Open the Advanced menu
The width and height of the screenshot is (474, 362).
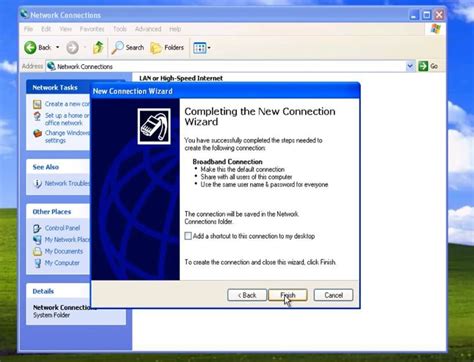pyautogui.click(x=148, y=29)
